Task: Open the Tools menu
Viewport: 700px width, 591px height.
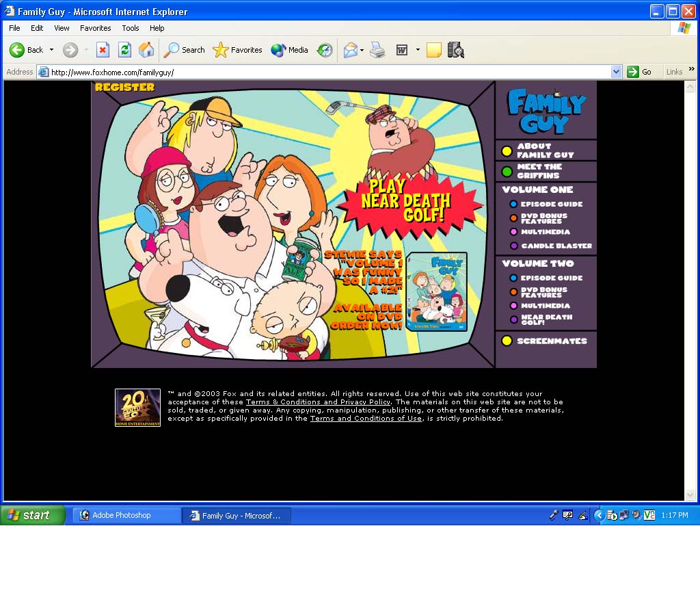Action: [130, 28]
